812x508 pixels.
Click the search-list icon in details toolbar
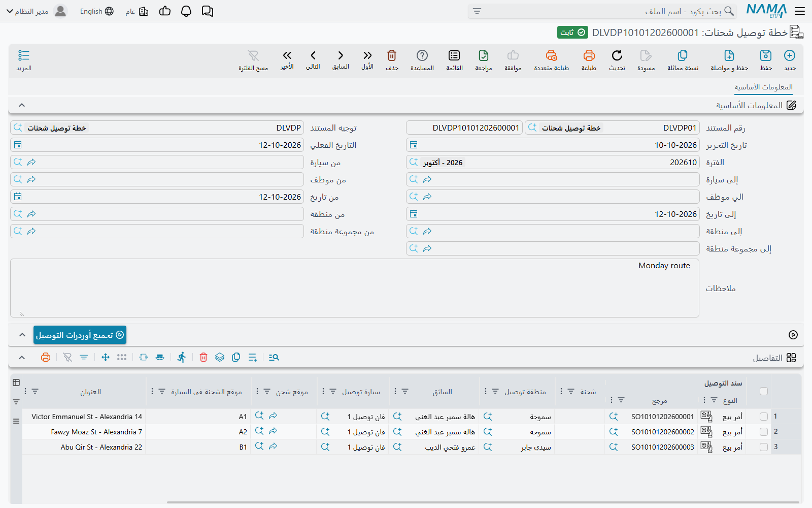274,358
